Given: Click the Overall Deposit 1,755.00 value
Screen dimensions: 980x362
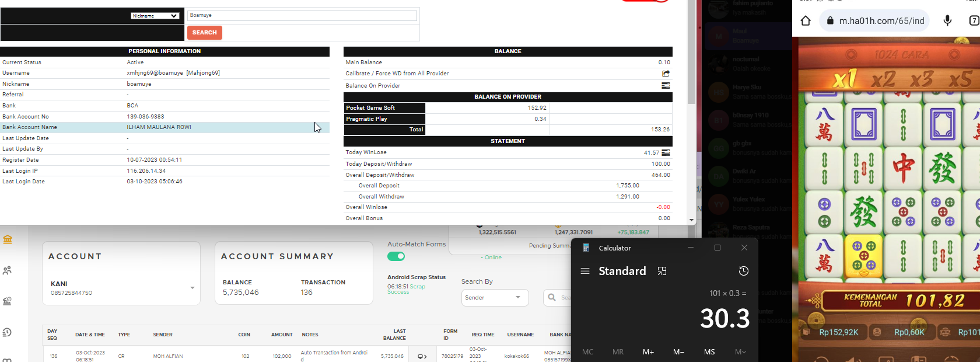Looking at the screenshot, I should [x=628, y=186].
